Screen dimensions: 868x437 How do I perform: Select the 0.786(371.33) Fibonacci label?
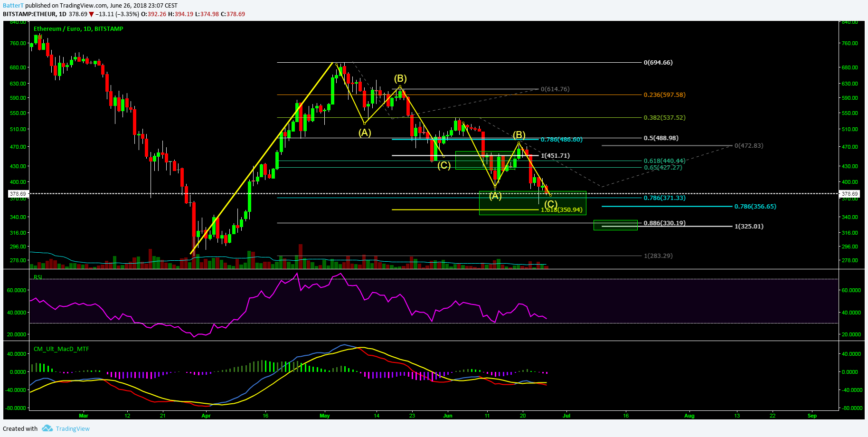(664, 198)
